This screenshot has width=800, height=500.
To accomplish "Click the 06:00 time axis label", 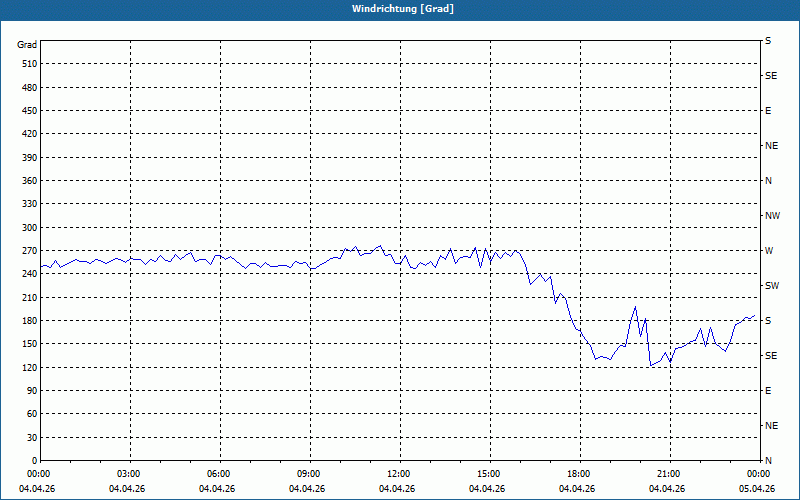I will click(220, 474).
